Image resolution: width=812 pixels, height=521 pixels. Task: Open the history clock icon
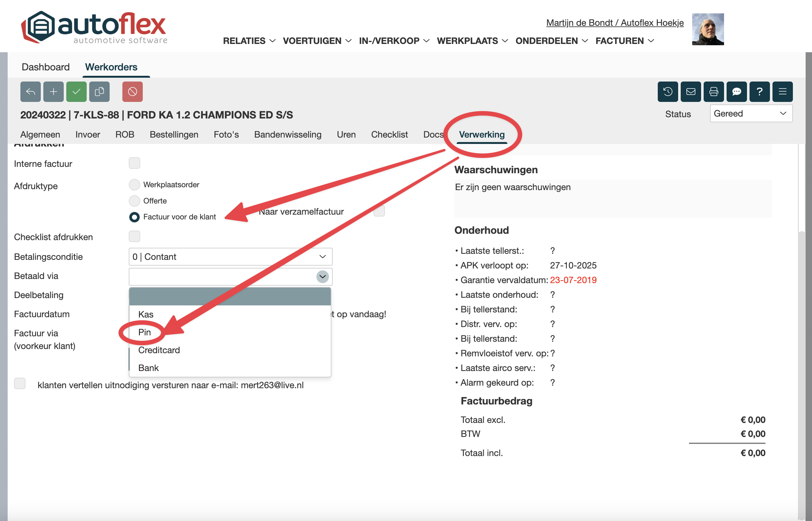pyautogui.click(x=667, y=92)
